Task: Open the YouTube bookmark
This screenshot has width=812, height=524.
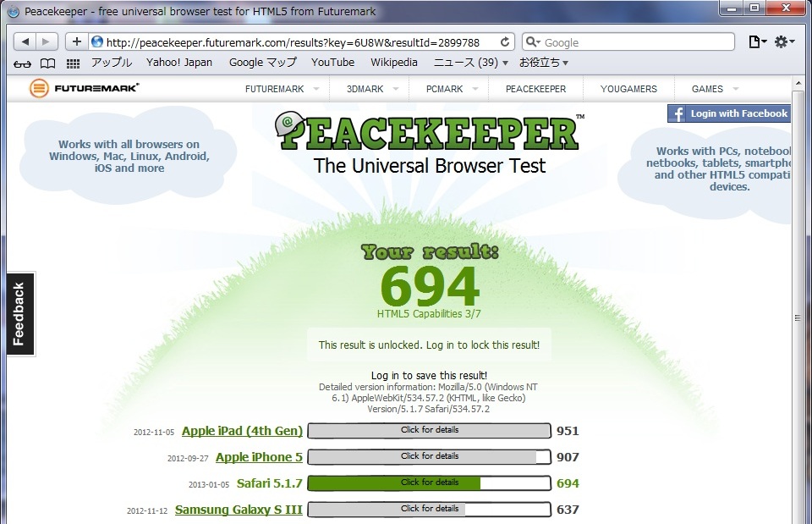Action: 333,63
